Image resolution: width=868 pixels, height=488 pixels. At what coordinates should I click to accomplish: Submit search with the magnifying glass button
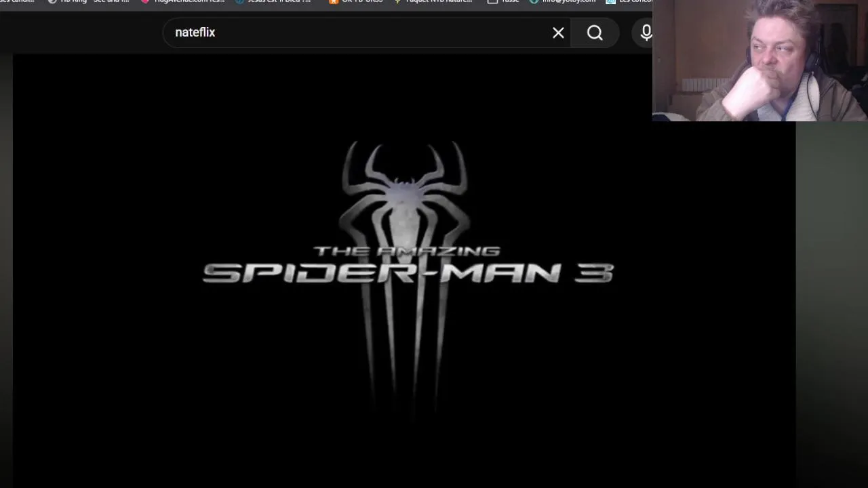click(x=595, y=33)
